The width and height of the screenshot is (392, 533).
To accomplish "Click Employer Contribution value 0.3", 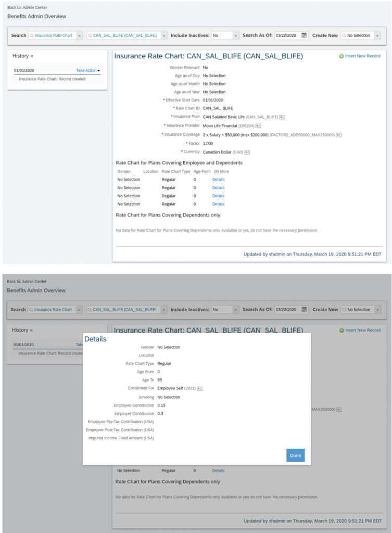I will tap(160, 414).
